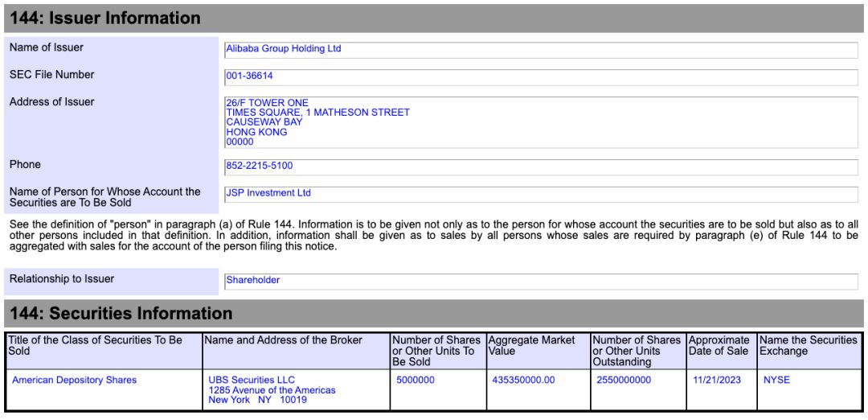Focus the Phone field showing 852-2215-5100
Screen dimensions: 868x420
point(541,167)
